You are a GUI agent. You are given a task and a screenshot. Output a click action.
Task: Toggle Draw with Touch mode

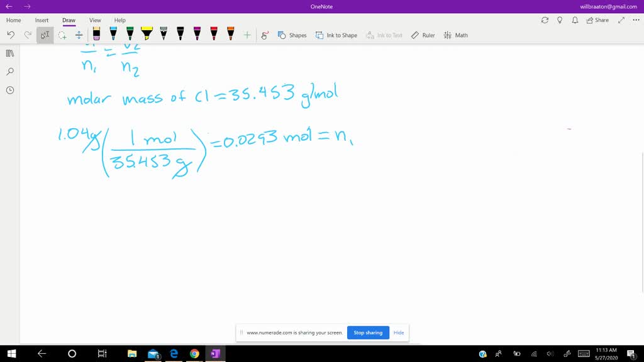coord(265,35)
